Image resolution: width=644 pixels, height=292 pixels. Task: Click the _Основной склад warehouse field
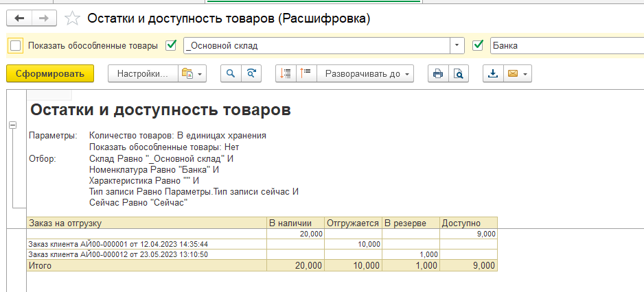pos(317,45)
